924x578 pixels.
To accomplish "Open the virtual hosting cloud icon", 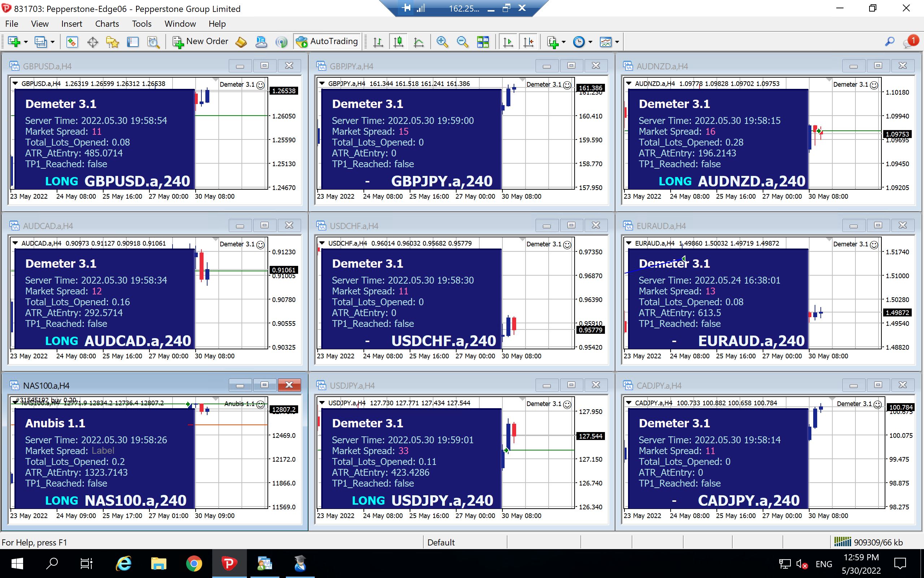I will click(x=261, y=42).
